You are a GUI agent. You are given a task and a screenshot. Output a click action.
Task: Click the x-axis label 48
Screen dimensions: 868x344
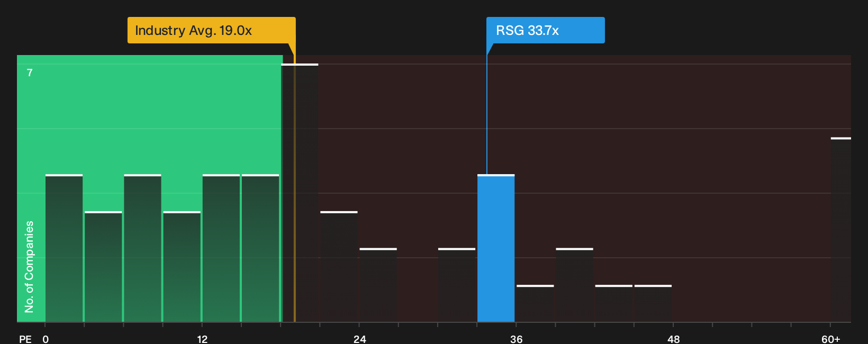point(674,339)
